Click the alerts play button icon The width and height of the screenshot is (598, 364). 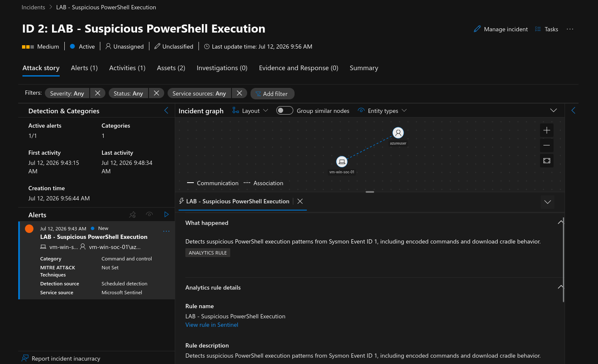pyautogui.click(x=166, y=215)
